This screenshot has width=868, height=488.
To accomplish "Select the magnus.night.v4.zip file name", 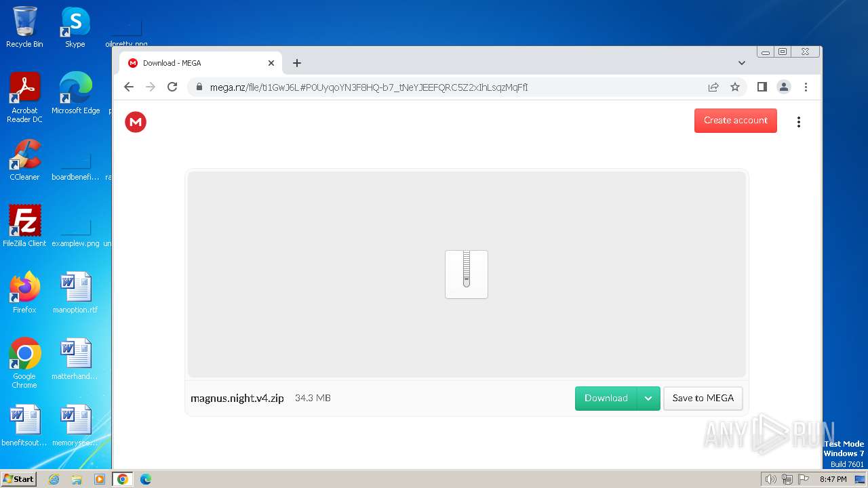I will coord(237,399).
